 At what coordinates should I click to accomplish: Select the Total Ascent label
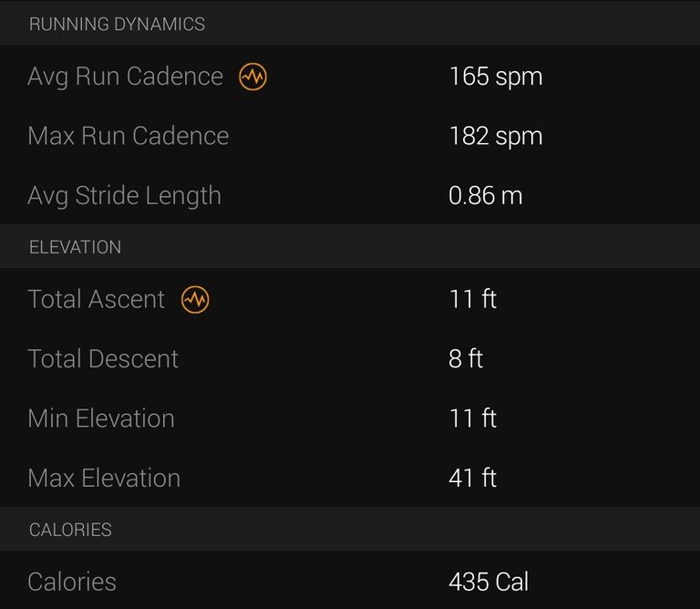pos(96,299)
